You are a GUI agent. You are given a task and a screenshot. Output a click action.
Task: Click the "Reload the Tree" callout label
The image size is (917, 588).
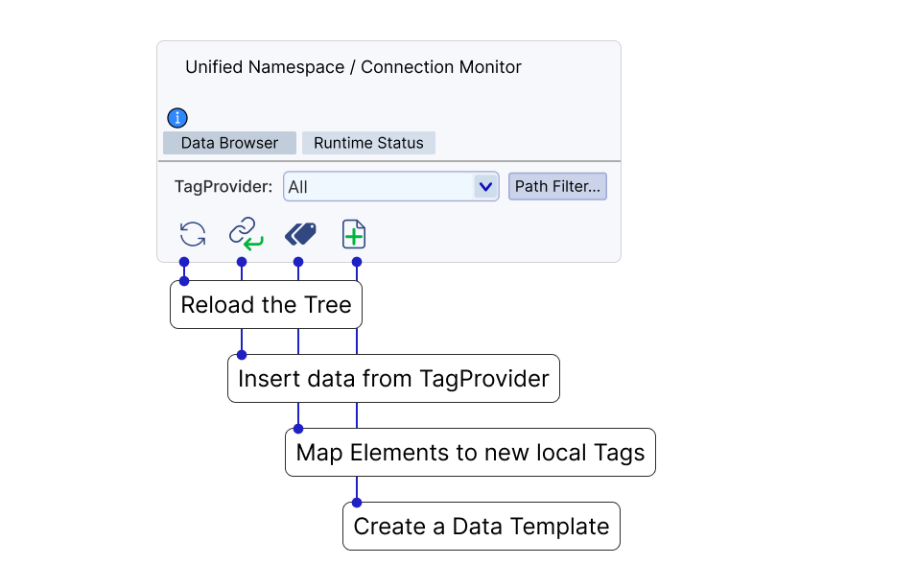pos(266,305)
